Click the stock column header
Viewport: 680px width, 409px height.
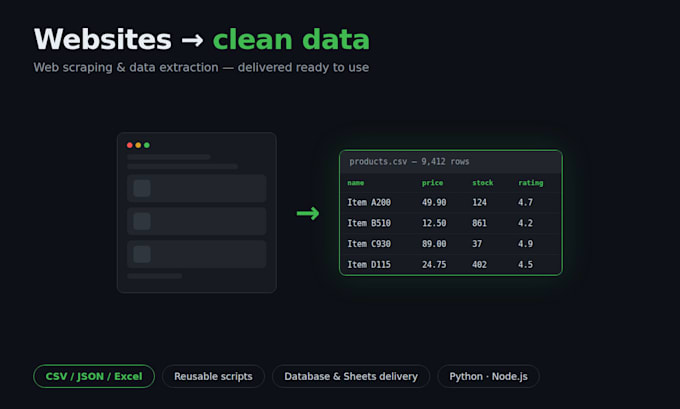[483, 183]
